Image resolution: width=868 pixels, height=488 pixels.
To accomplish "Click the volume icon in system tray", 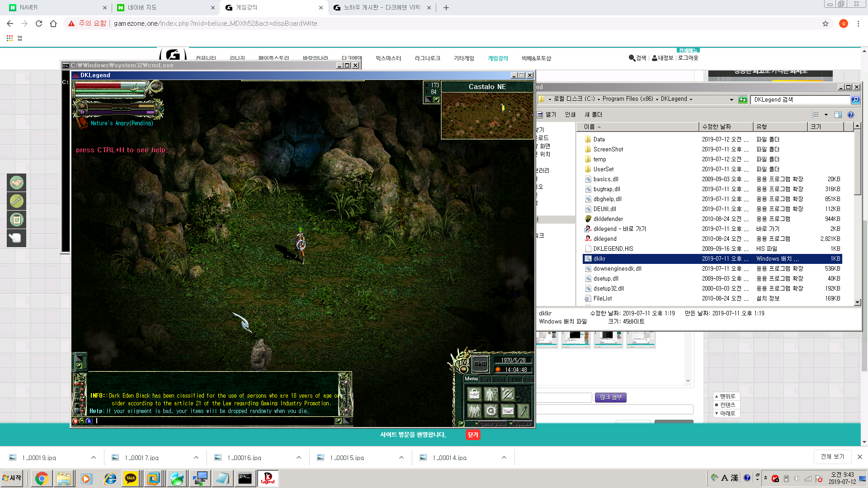I will click(x=797, y=479).
